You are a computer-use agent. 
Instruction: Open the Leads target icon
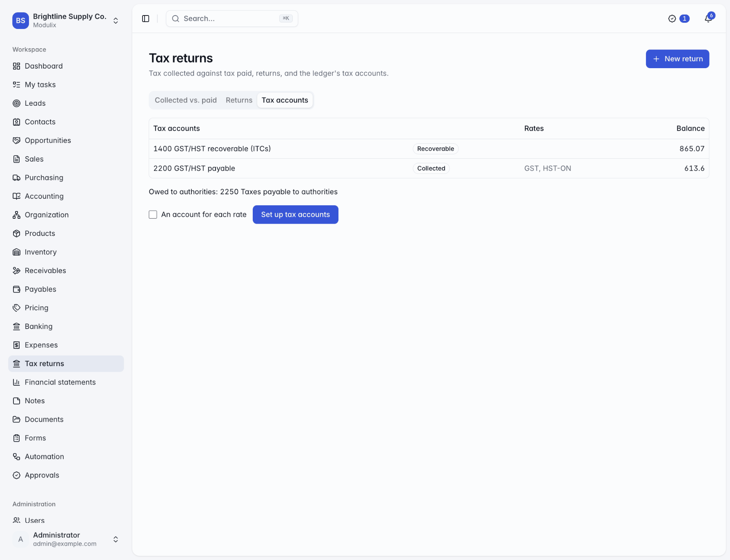click(x=16, y=103)
